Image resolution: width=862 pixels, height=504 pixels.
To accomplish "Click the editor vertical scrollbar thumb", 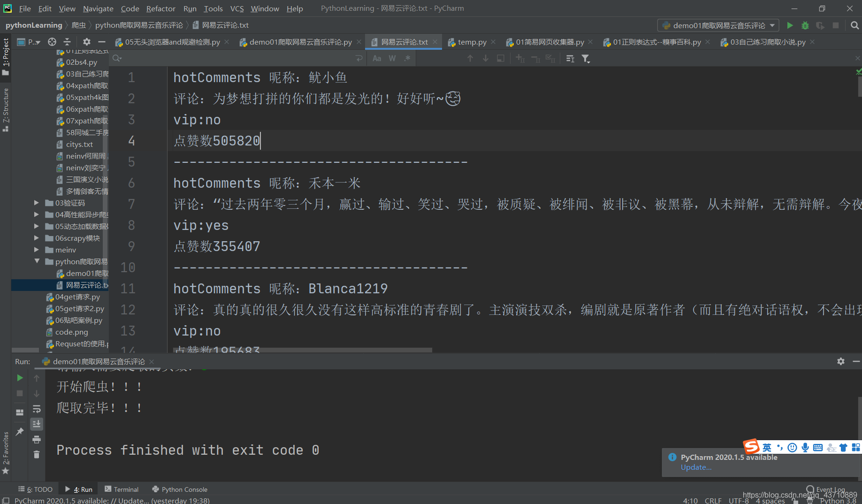I will click(860, 86).
